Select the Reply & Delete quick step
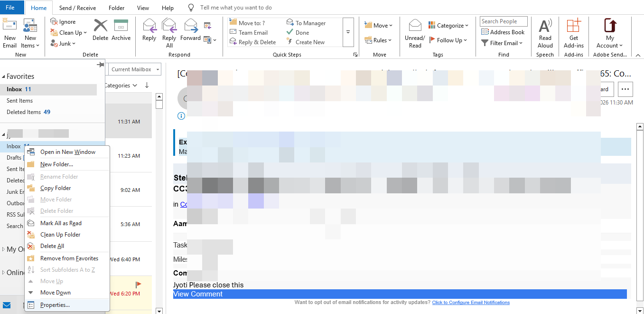Image resolution: width=644 pixels, height=314 pixels. (x=253, y=42)
